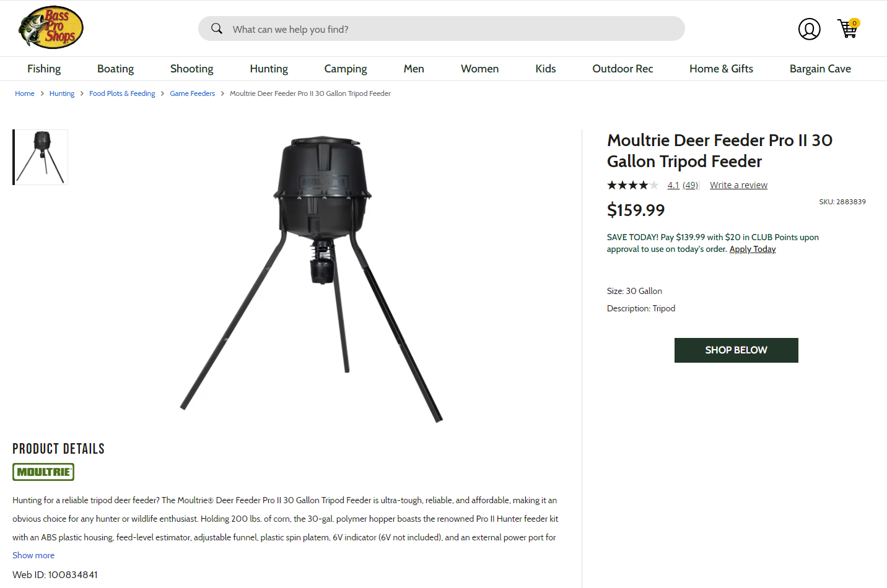Click the star rating icons
887x588 pixels.
click(632, 185)
